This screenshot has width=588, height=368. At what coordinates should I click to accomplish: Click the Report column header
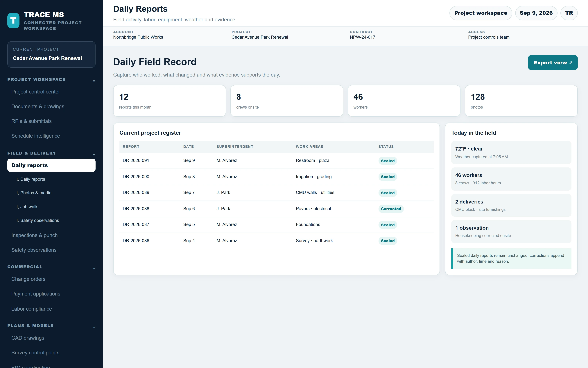click(131, 146)
